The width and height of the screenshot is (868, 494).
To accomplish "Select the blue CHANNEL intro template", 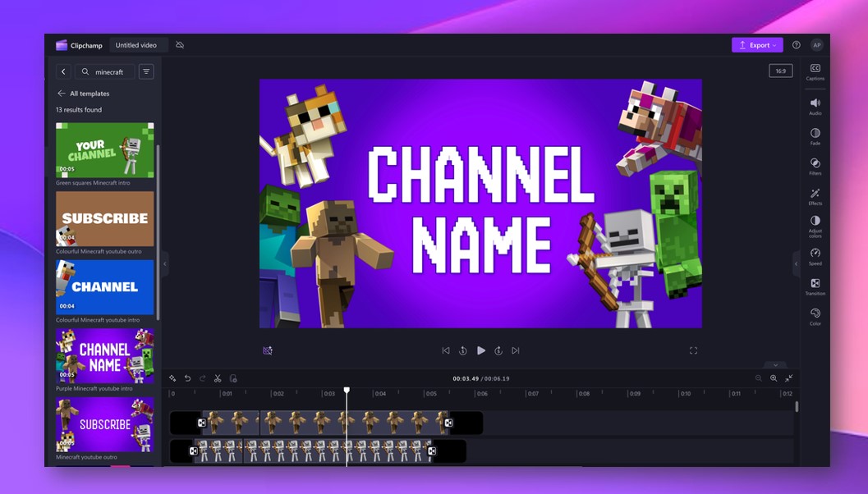I will 104,287.
